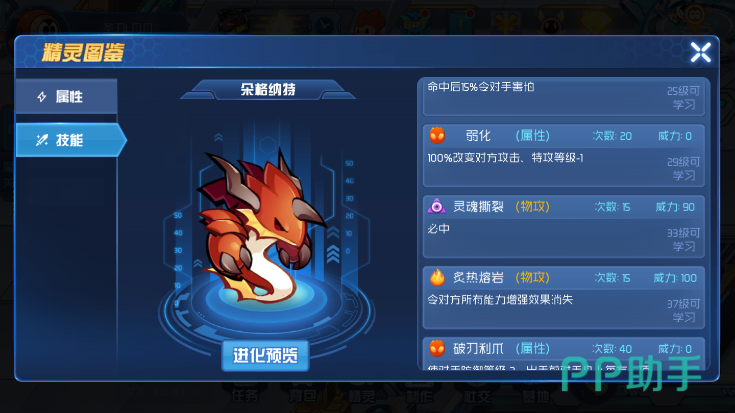Select the 炙热熔岩 skill entry
This screenshot has width=735, height=413.
(563, 298)
